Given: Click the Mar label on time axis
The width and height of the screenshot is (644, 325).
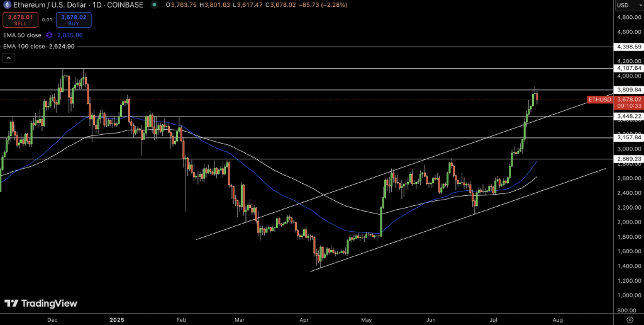Looking at the screenshot, I should (x=240, y=320).
